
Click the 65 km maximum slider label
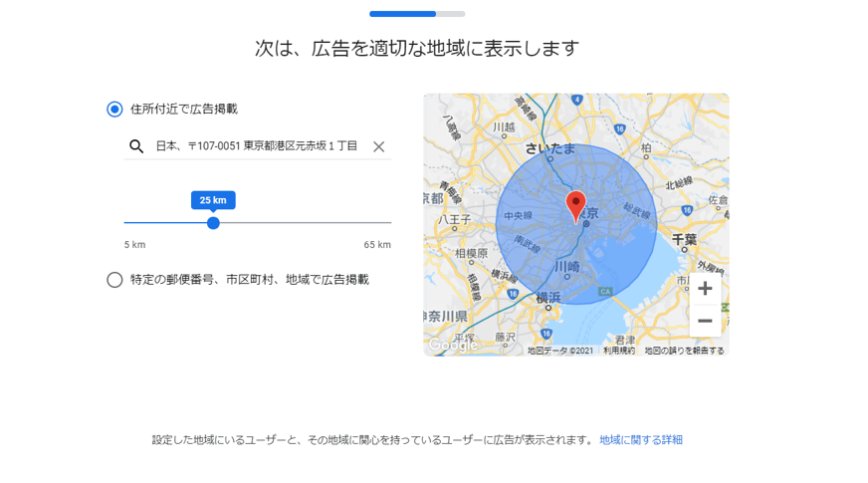coord(376,245)
